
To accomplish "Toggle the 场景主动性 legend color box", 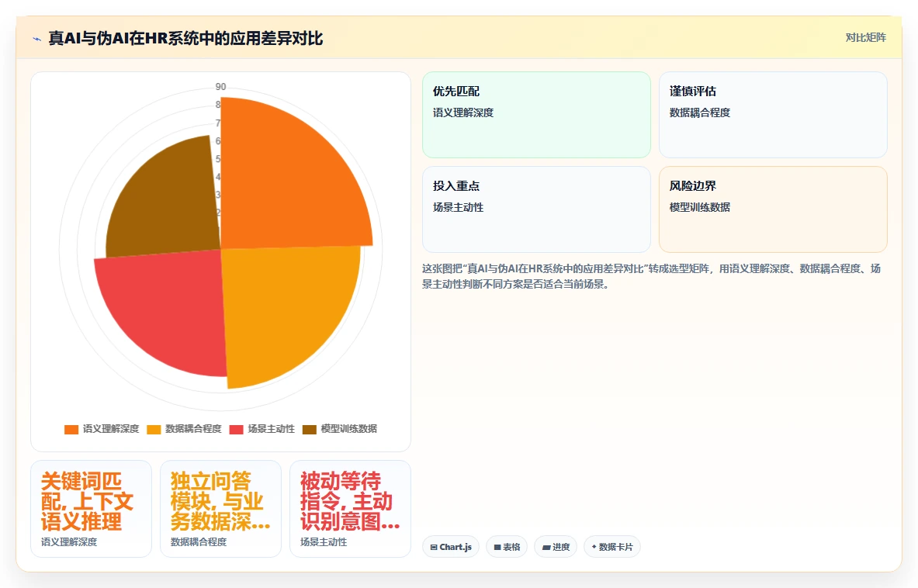I will click(x=237, y=430).
